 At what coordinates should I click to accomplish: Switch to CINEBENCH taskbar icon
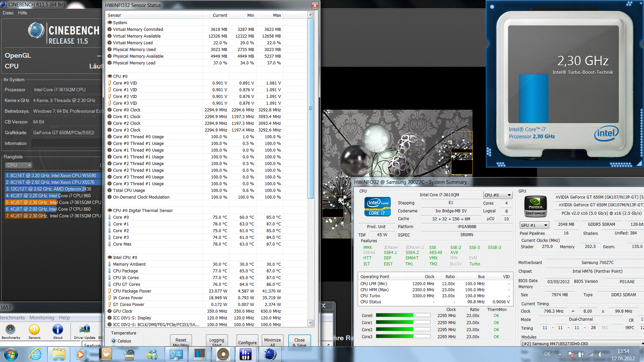coord(270,354)
